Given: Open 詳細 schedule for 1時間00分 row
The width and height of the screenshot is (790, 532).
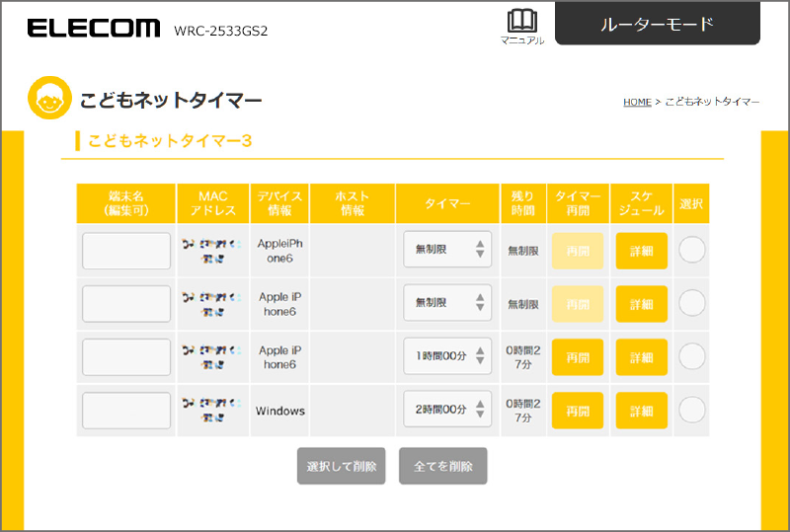Looking at the screenshot, I should click(641, 357).
